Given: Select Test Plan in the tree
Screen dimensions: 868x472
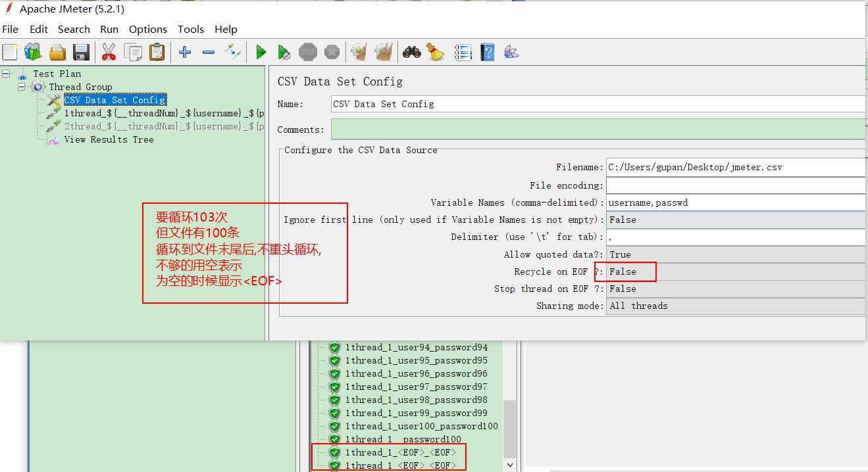Looking at the screenshot, I should 57,74.
